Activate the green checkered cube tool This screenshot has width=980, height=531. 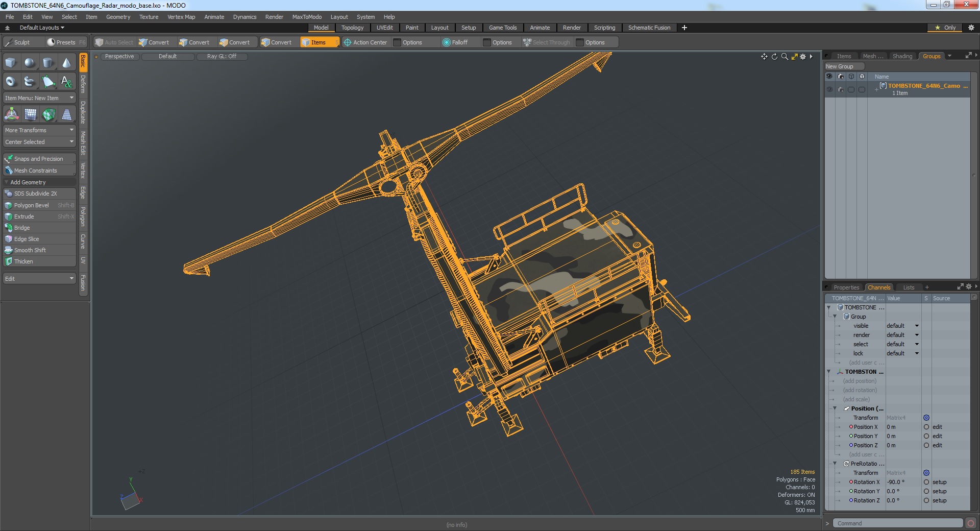[x=48, y=114]
